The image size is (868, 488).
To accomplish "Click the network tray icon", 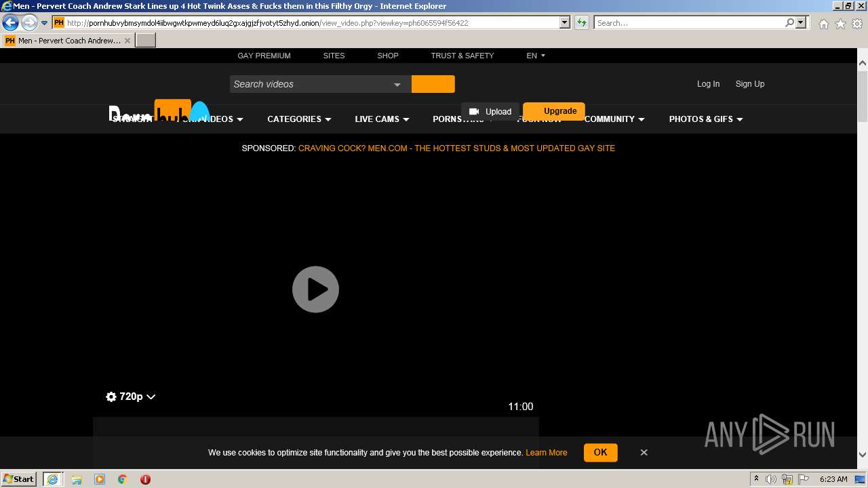I will (787, 479).
